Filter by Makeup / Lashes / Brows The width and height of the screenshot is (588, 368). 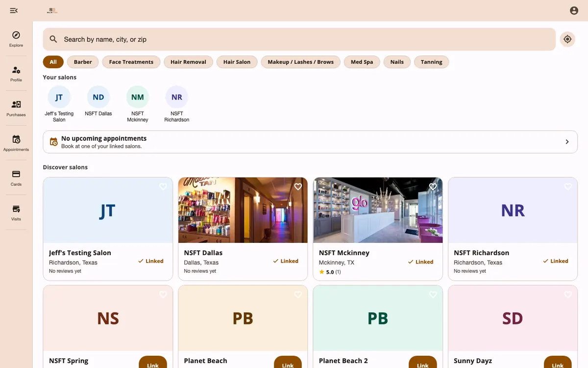(x=300, y=62)
